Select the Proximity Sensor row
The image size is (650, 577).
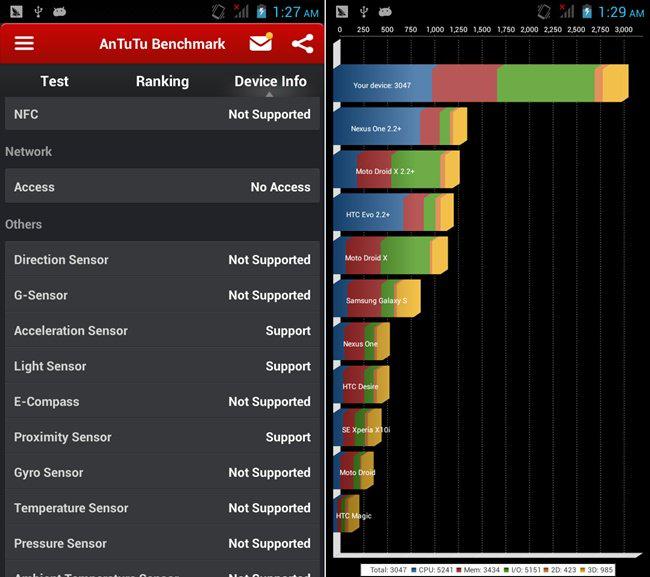point(162,437)
